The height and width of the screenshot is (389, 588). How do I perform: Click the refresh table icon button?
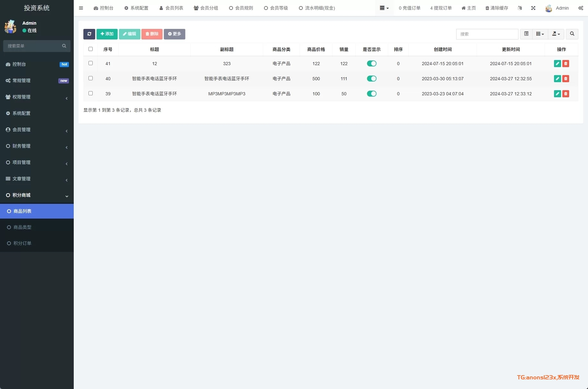89,34
